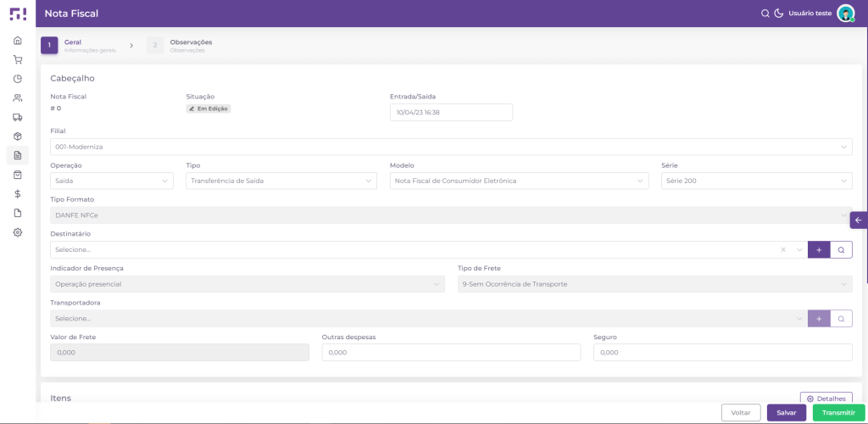Image resolution: width=868 pixels, height=424 pixels.
Task: Open the Tipo Formato dropdown
Action: (451, 215)
